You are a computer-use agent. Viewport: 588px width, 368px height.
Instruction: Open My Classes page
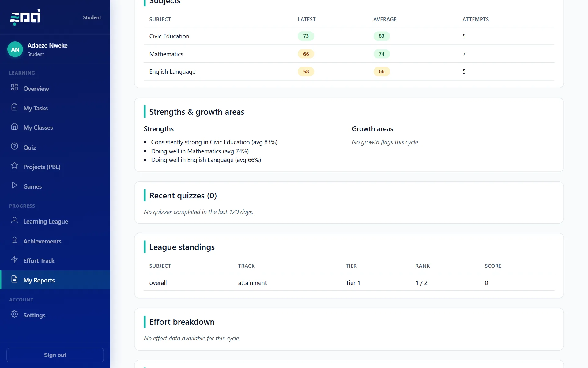pyautogui.click(x=55, y=128)
